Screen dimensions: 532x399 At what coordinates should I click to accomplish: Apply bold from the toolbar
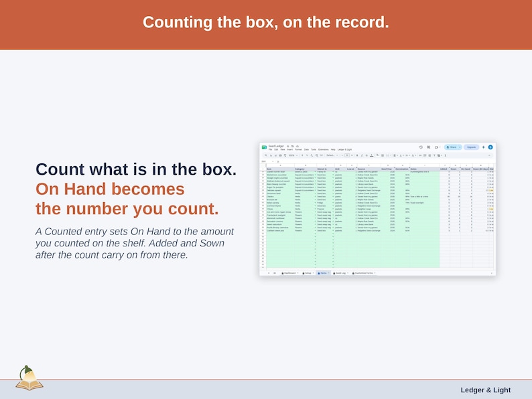(357, 155)
